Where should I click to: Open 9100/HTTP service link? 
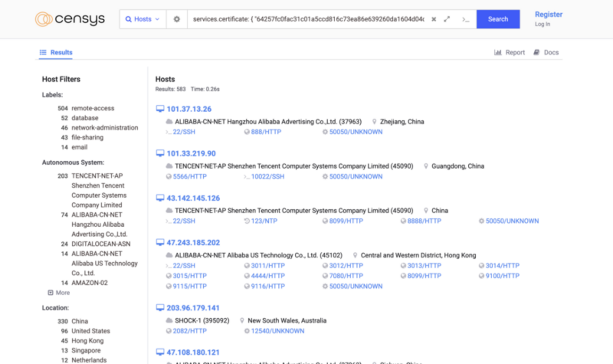pyautogui.click(x=503, y=276)
